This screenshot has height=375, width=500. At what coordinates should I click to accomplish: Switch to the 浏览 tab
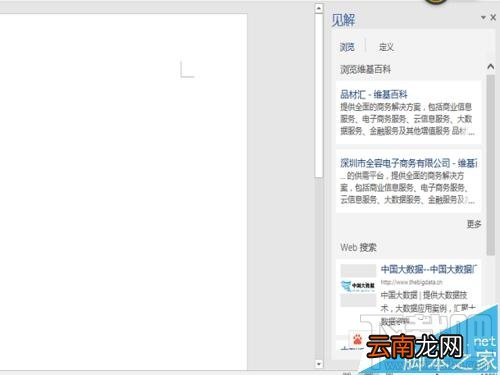click(347, 47)
